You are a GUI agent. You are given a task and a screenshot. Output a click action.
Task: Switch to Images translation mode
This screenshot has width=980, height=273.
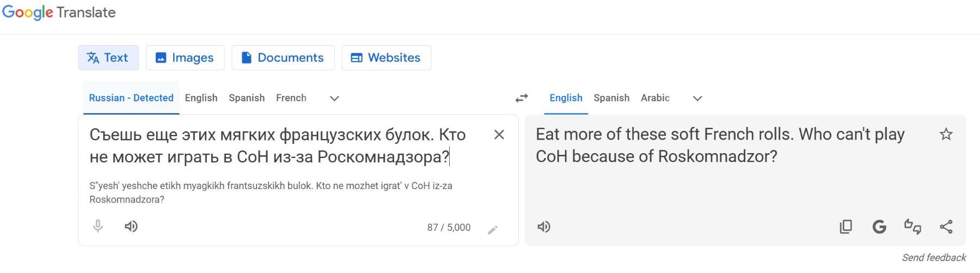click(x=185, y=58)
